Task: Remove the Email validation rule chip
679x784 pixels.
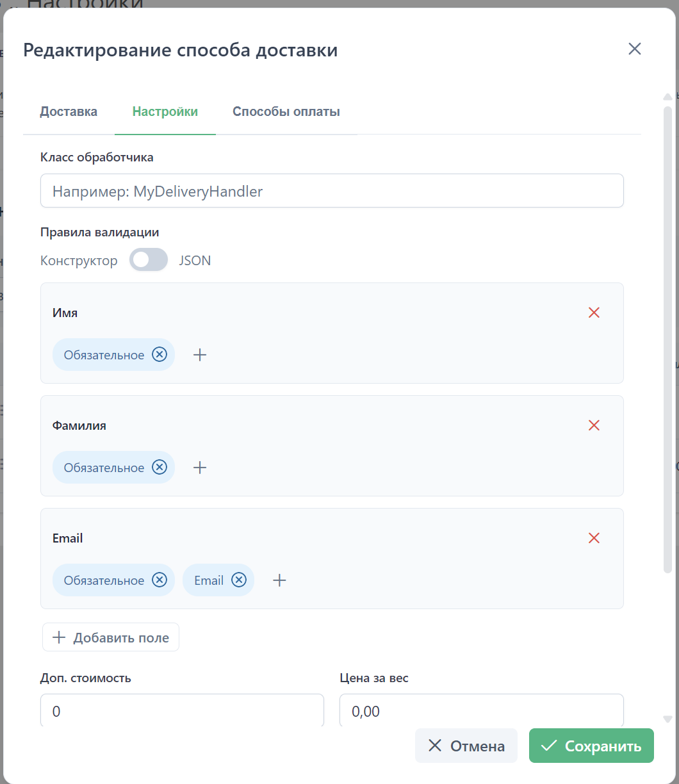Action: [x=239, y=580]
